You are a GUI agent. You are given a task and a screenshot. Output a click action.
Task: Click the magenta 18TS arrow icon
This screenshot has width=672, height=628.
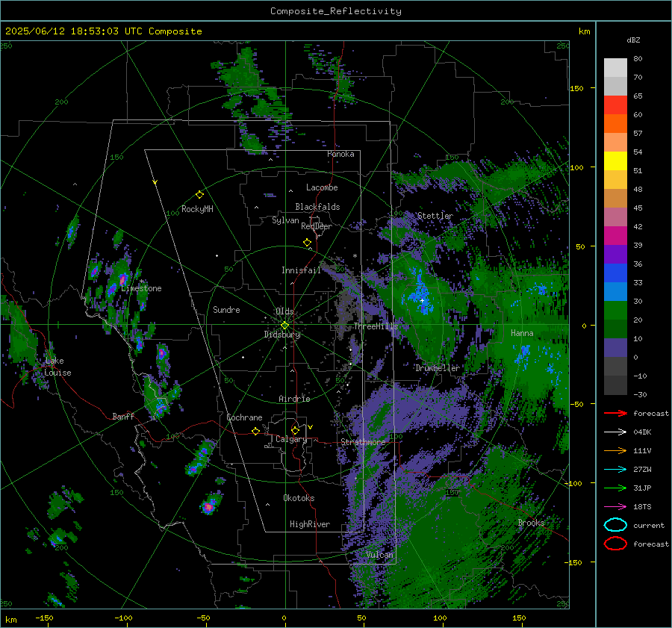pos(615,507)
